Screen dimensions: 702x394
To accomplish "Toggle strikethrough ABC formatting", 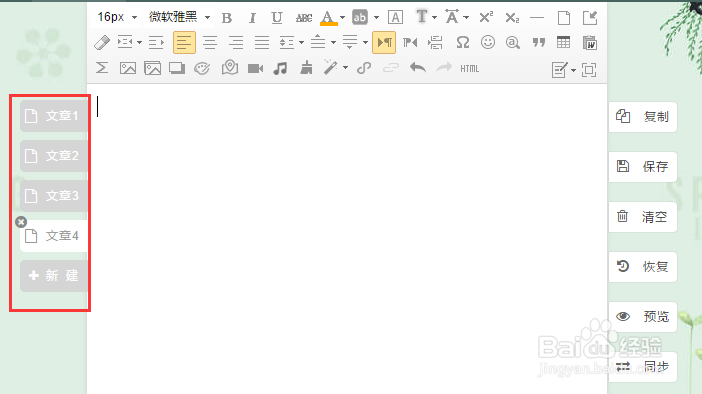I will 304,18.
